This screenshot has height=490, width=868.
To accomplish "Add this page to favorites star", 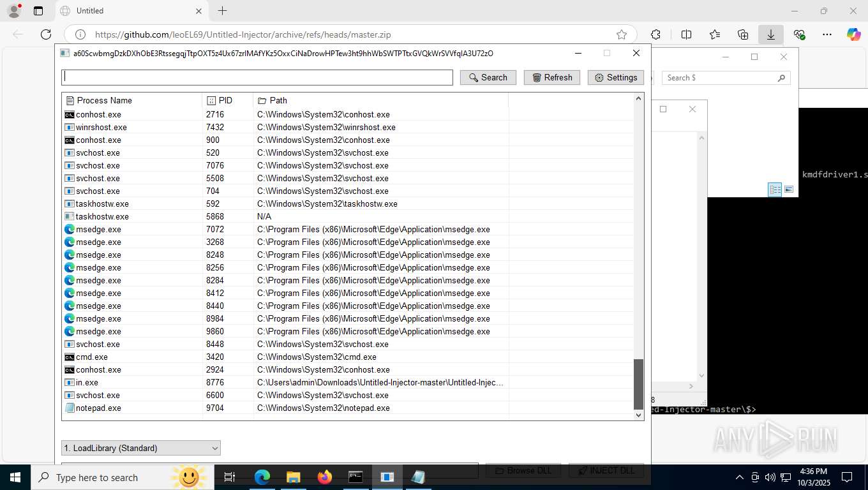I will click(x=622, y=35).
